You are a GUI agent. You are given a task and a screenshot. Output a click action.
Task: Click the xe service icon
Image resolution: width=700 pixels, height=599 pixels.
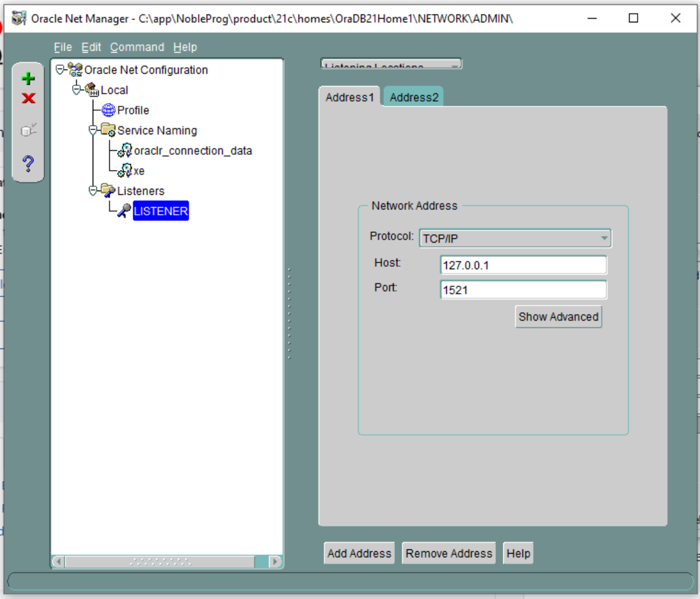coord(125,171)
